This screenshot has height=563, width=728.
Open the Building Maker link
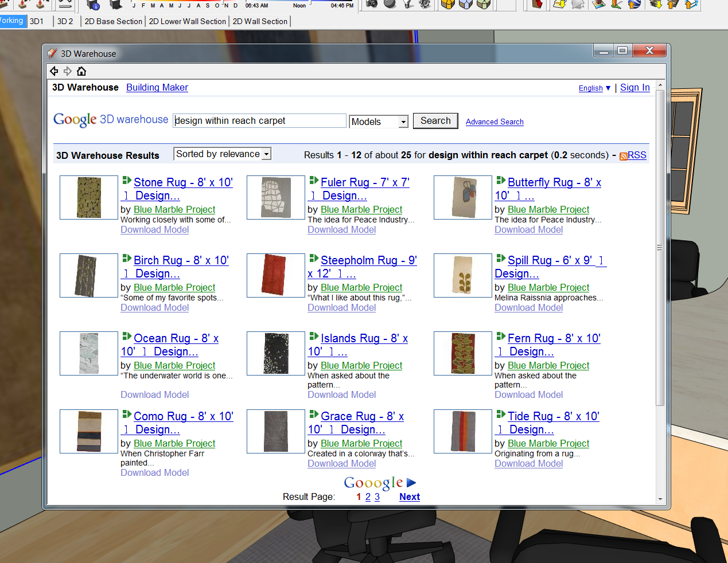coord(157,88)
